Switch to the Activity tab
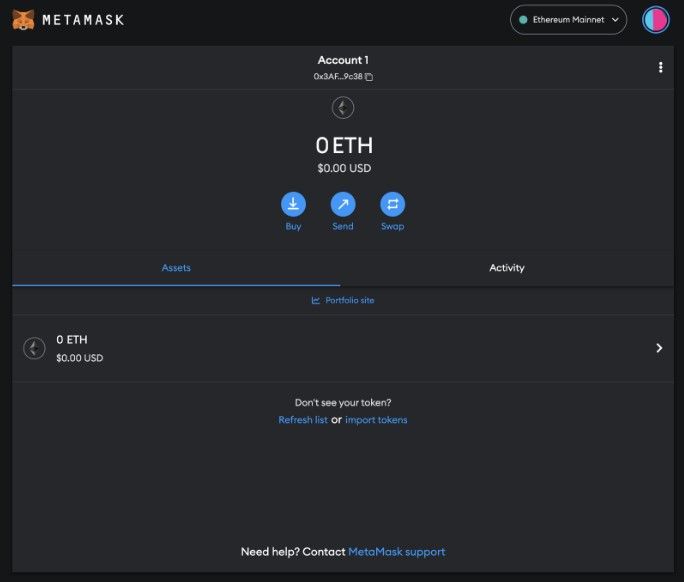The height and width of the screenshot is (582, 684). point(507,268)
